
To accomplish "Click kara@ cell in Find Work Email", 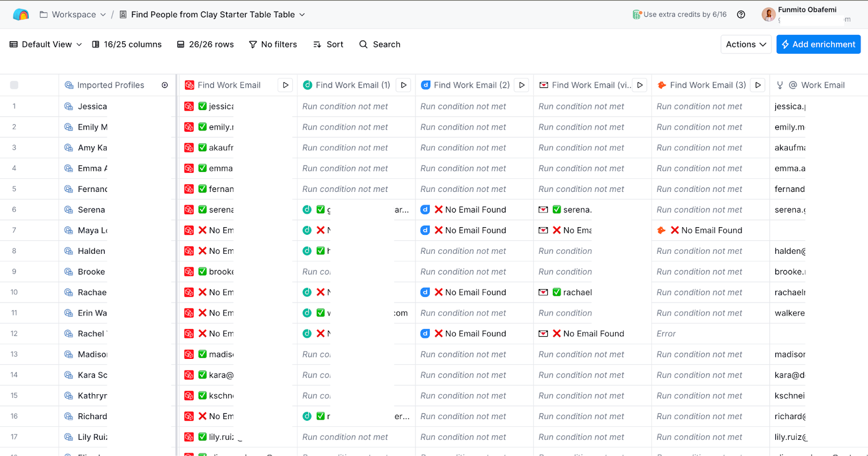I will click(238, 375).
